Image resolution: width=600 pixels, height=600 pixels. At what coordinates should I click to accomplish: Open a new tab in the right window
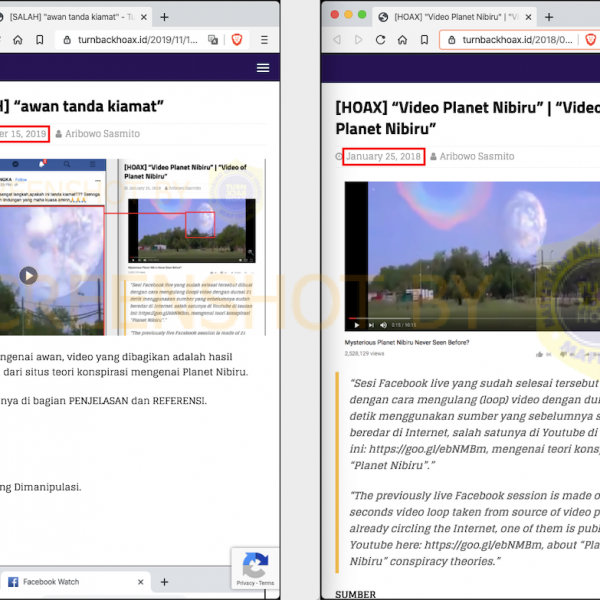pyautogui.click(x=549, y=17)
